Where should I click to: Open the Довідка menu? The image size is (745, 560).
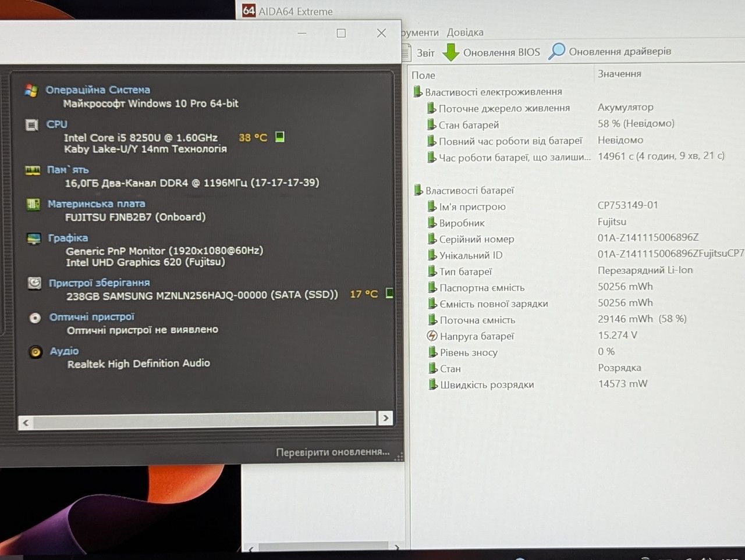click(x=465, y=33)
